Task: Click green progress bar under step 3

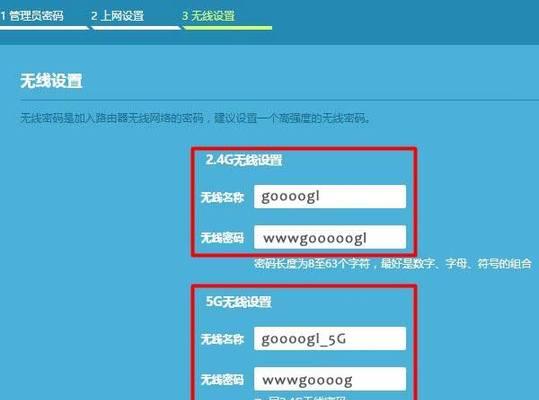Action: click(228, 28)
